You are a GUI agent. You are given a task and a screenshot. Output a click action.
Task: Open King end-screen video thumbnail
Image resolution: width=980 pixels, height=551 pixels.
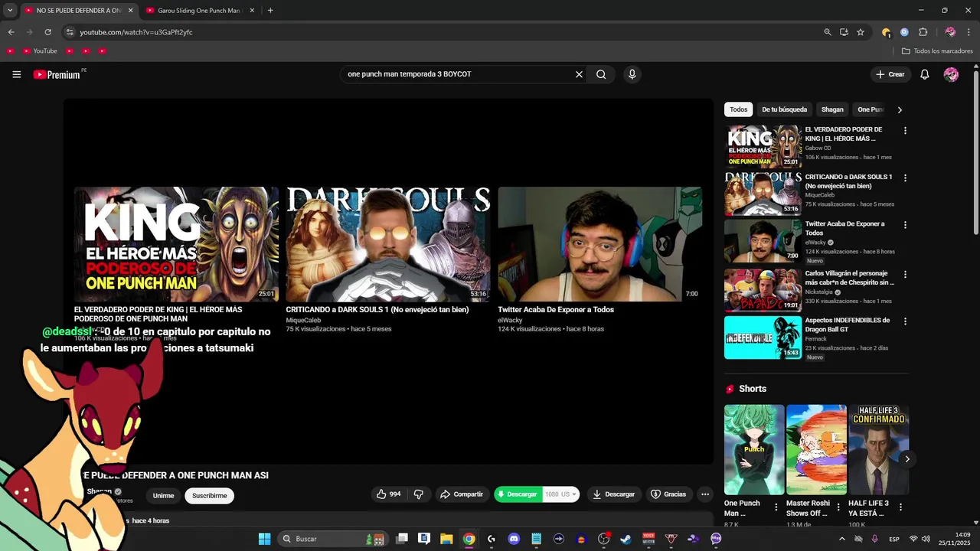pyautogui.click(x=176, y=244)
